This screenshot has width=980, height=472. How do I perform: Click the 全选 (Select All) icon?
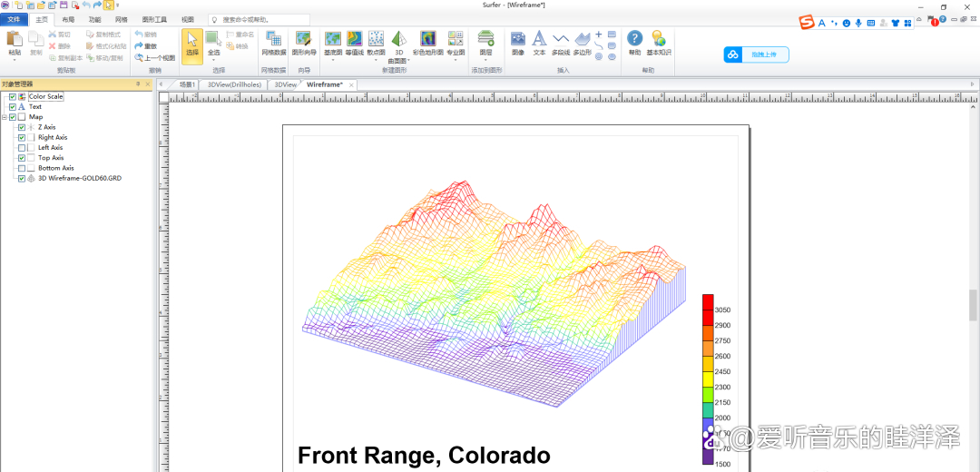[213, 39]
